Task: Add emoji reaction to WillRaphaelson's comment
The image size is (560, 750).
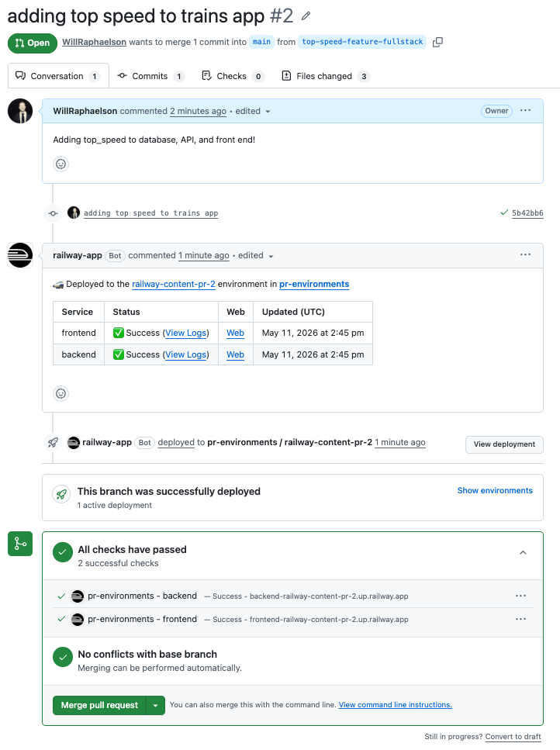Action: 60,164
